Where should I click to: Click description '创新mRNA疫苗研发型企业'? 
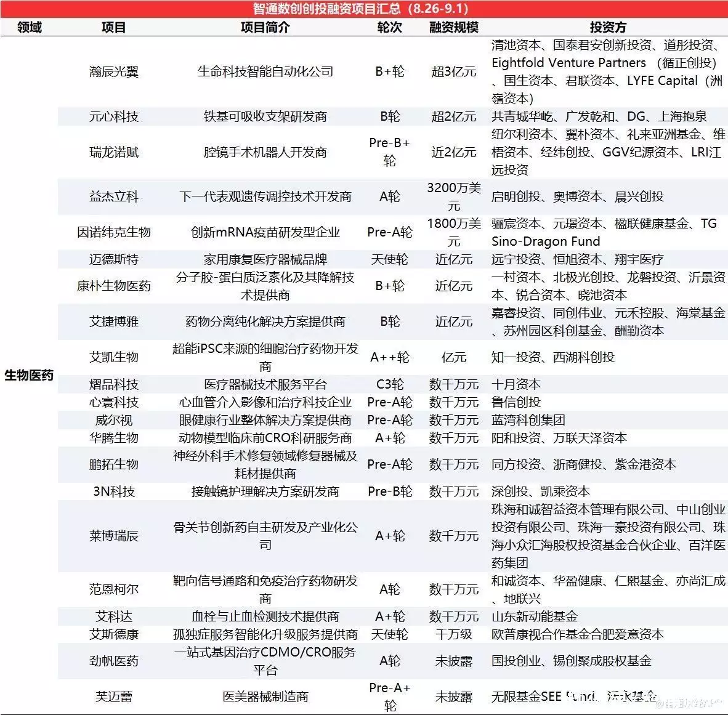[265, 232]
